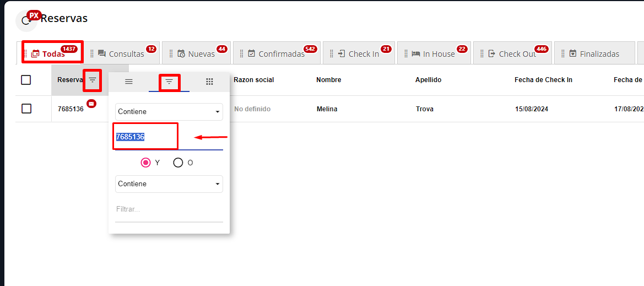Open the columns grid tab icon

[209, 82]
